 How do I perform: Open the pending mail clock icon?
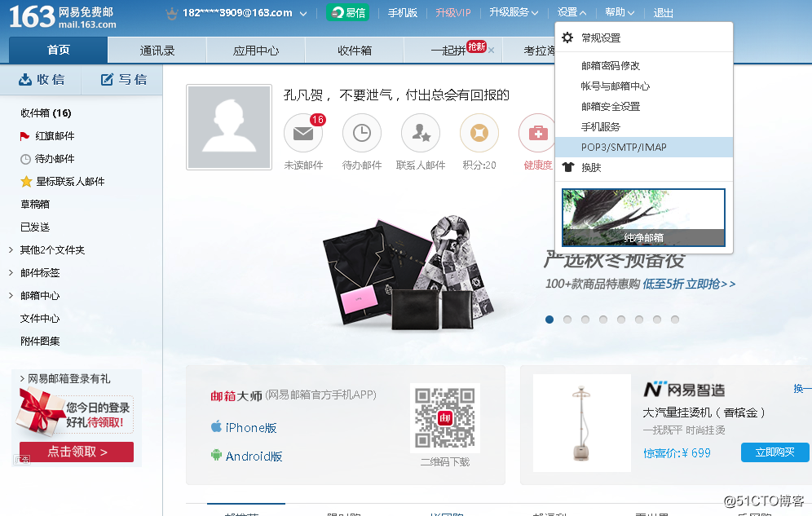[362, 134]
